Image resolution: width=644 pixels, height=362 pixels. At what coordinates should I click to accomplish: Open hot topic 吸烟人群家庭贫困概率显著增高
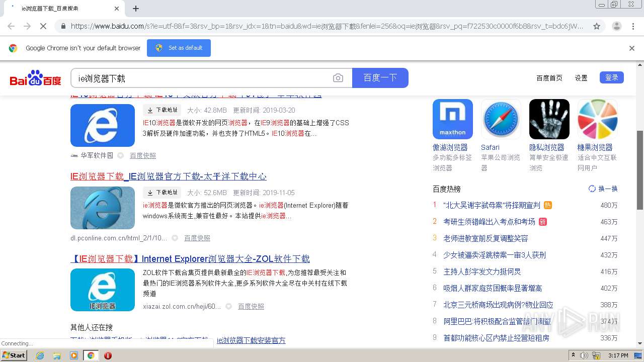click(493, 288)
